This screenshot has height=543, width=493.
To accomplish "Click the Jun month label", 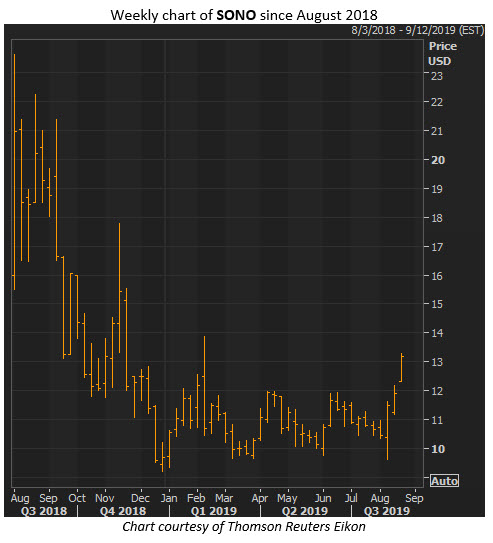I will pyautogui.click(x=323, y=498).
